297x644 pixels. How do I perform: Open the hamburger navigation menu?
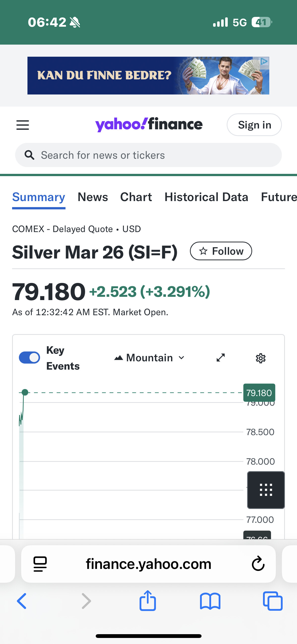(x=23, y=125)
